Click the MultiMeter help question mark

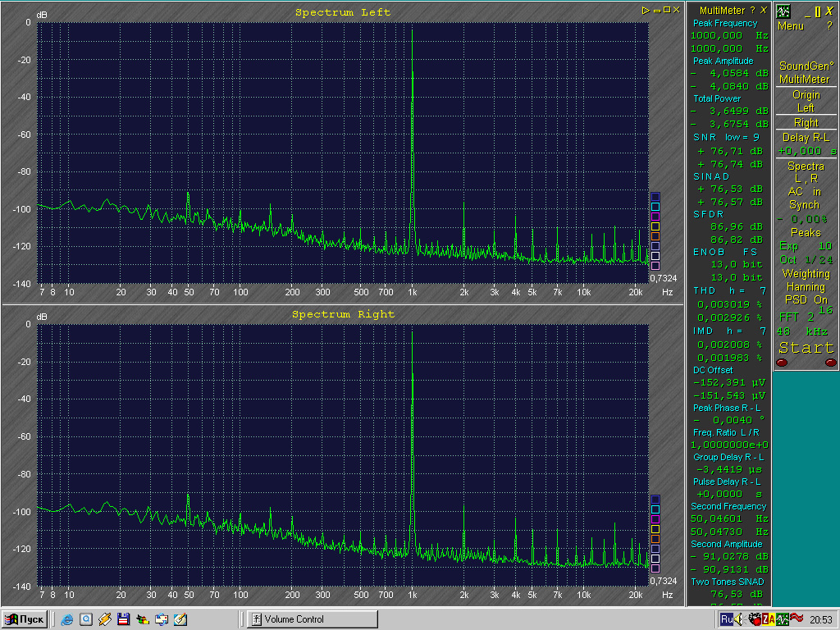(x=752, y=11)
